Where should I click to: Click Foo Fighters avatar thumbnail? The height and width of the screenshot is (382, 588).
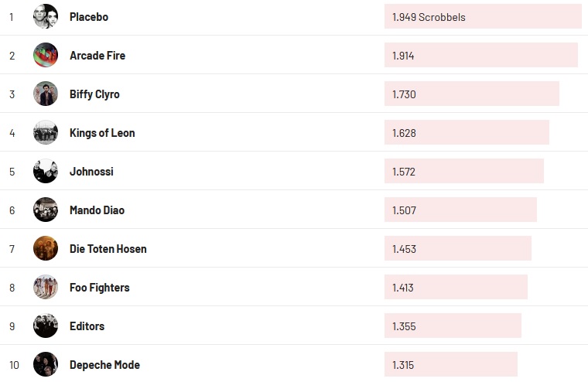click(x=46, y=287)
